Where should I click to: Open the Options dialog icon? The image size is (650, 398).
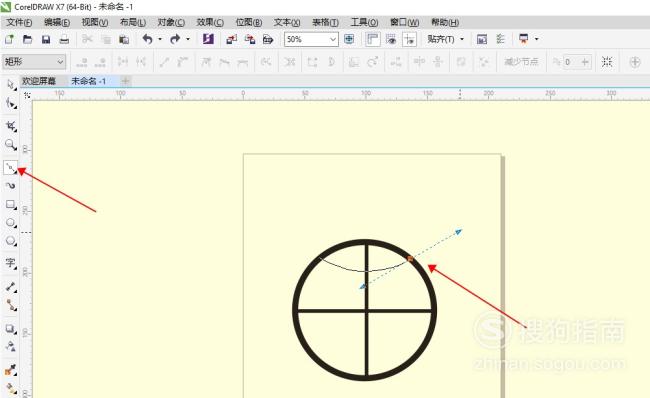500,39
